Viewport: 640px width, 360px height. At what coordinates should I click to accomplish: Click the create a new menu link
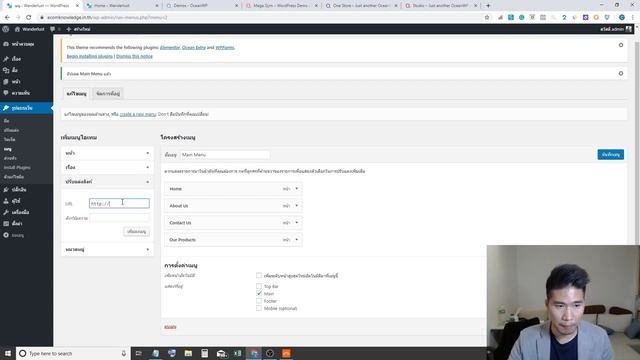[x=138, y=114]
